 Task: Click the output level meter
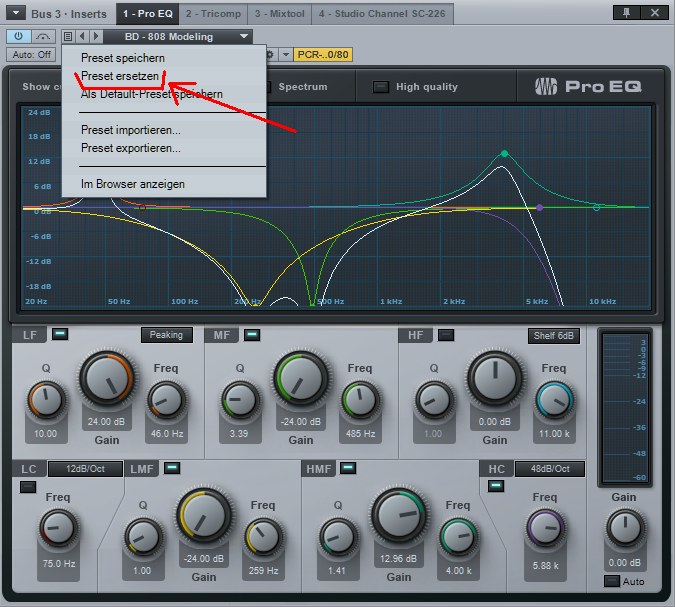pos(625,408)
